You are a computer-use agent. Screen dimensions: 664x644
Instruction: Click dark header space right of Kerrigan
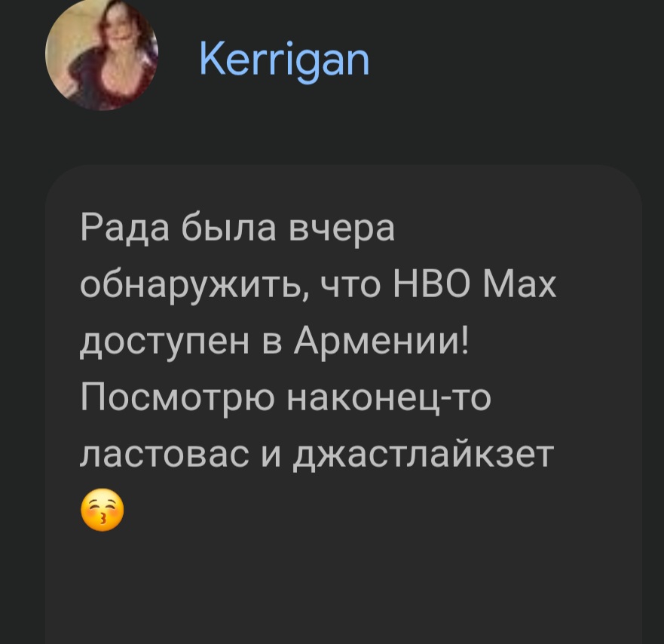508,61
